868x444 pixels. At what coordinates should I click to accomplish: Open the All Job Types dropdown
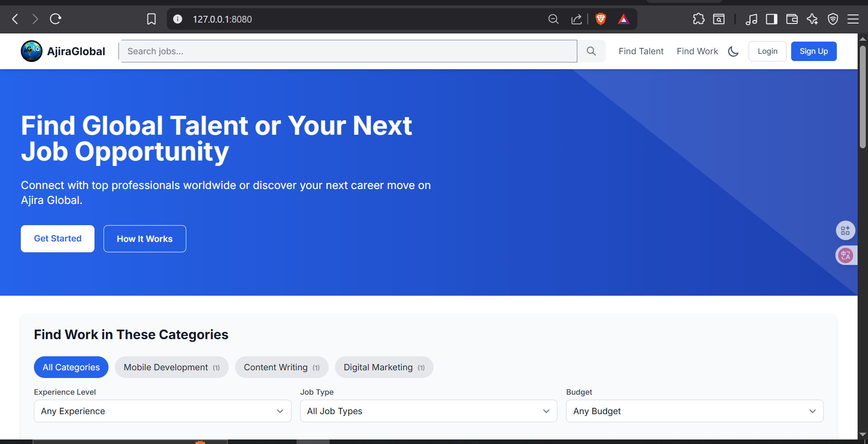click(428, 411)
